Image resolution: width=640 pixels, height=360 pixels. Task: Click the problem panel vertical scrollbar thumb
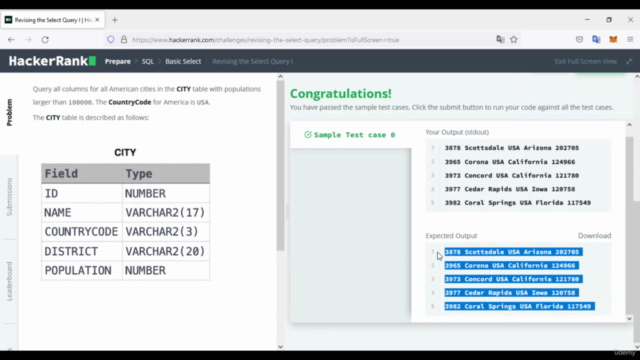(280, 165)
